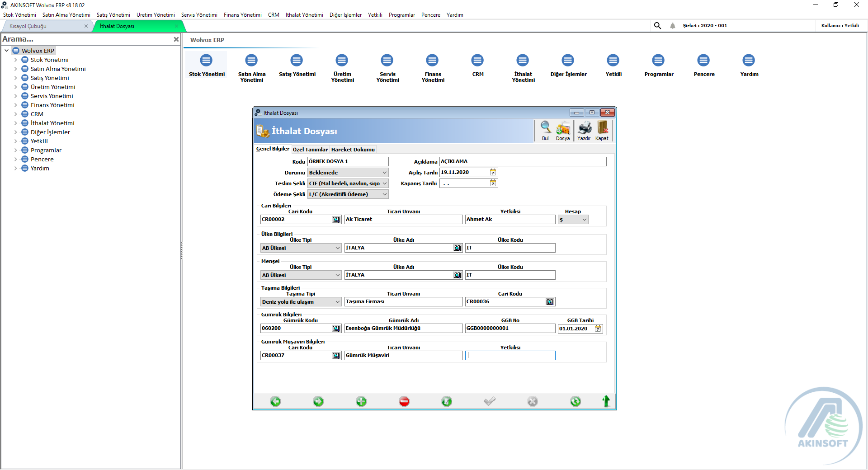Click the Arama search box in sidebar
The width and height of the screenshot is (868, 470).
[86, 39]
